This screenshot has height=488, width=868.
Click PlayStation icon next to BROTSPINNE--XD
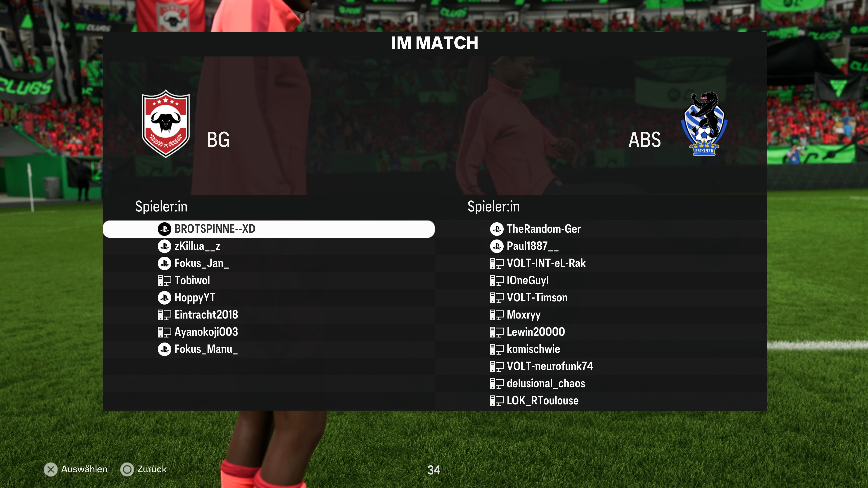[x=164, y=229]
